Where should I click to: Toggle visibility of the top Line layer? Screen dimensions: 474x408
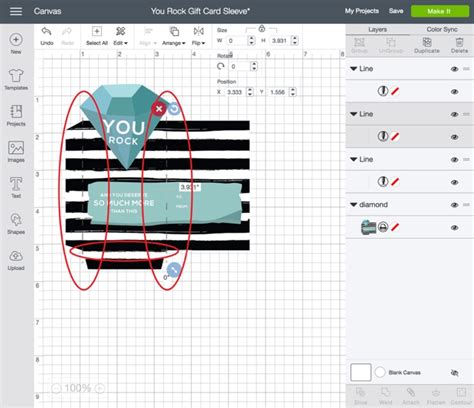point(454,69)
